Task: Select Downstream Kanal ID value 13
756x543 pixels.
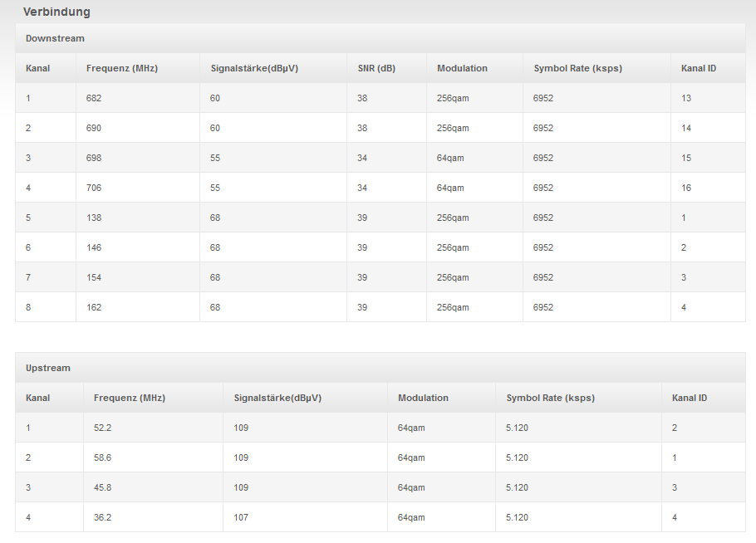Action: point(686,98)
